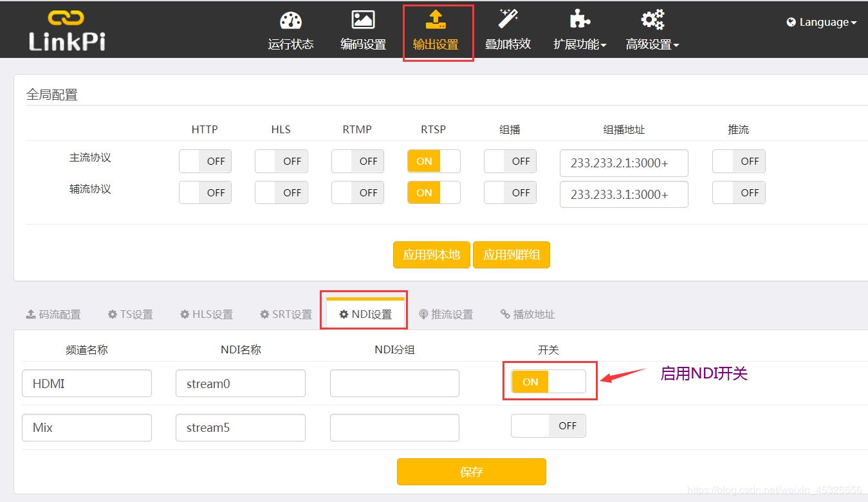Image resolution: width=868 pixels, height=502 pixels.
Task: Toggle 组播 for 辅流协议
Action: (510, 192)
